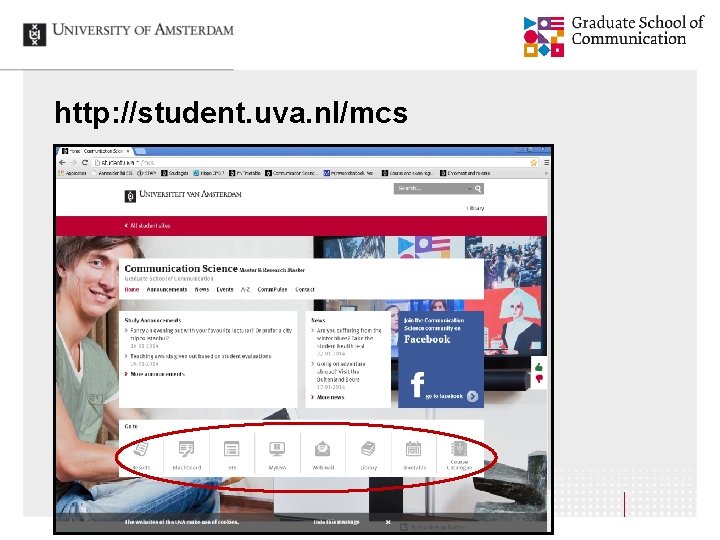Screen dimensions: 720x540
Task: Expand the search scope dropdown arrow
Action: click(x=469, y=189)
